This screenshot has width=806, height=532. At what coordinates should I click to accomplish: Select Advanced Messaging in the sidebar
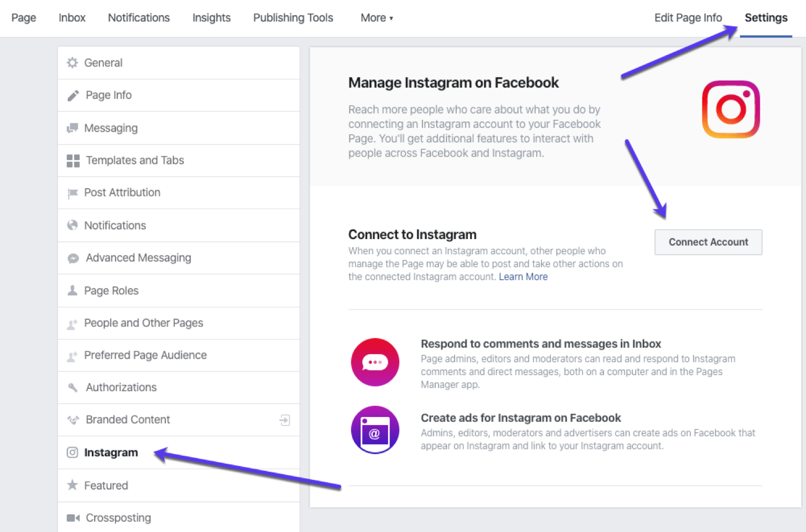138,258
